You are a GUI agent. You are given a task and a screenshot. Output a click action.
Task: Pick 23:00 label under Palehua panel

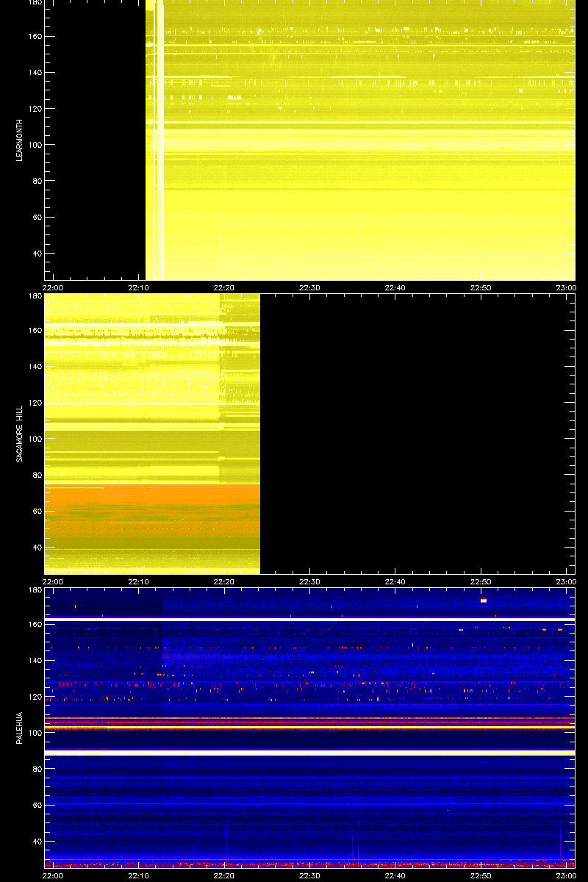(565, 875)
